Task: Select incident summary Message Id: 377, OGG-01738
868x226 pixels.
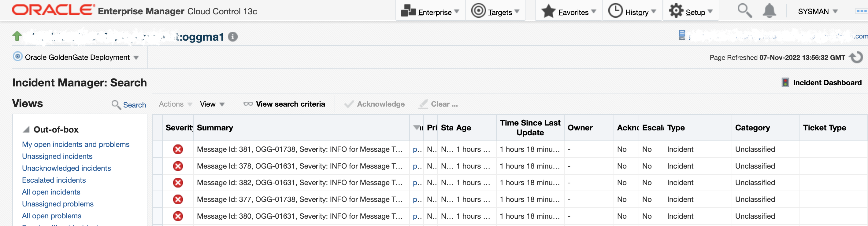Action: click(x=299, y=199)
